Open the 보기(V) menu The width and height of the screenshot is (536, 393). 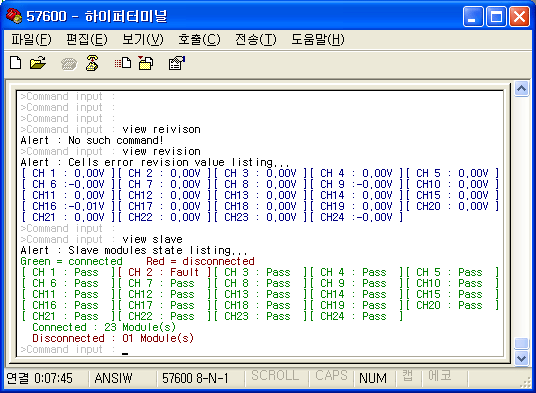click(143, 40)
